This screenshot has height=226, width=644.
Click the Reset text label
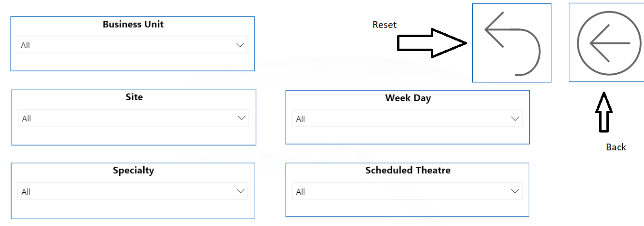(x=384, y=25)
